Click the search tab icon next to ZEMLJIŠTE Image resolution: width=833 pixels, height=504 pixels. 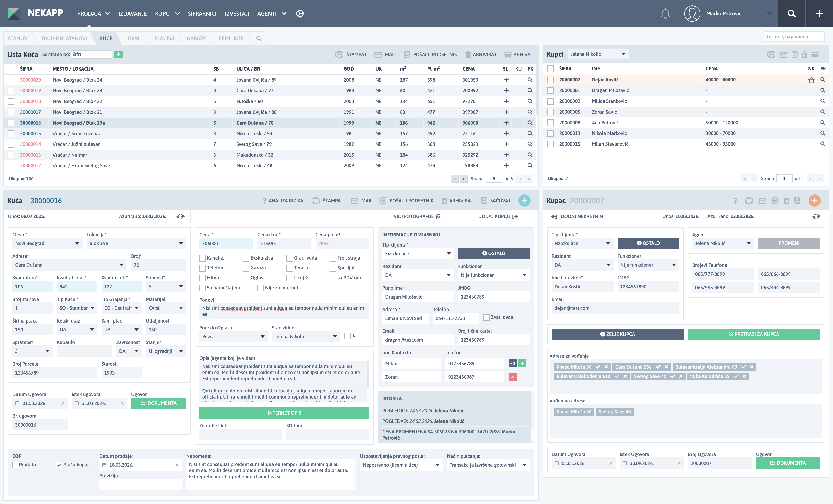click(259, 38)
